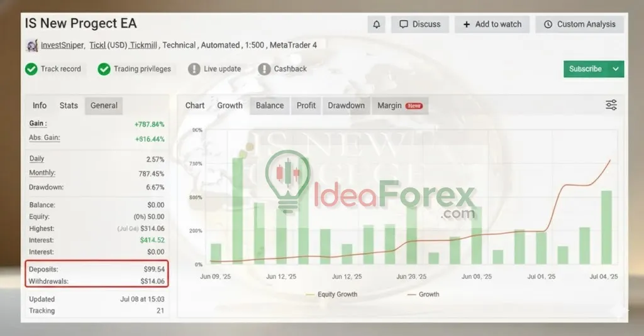Click the tallest green bar in chart
Screen dimensions: 644x336
[x=238, y=210]
